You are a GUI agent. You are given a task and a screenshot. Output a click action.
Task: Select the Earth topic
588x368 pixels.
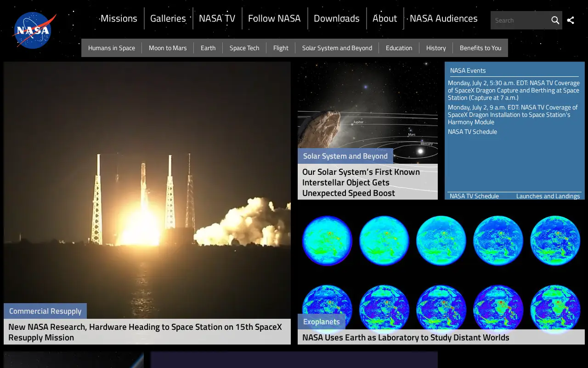click(x=208, y=48)
